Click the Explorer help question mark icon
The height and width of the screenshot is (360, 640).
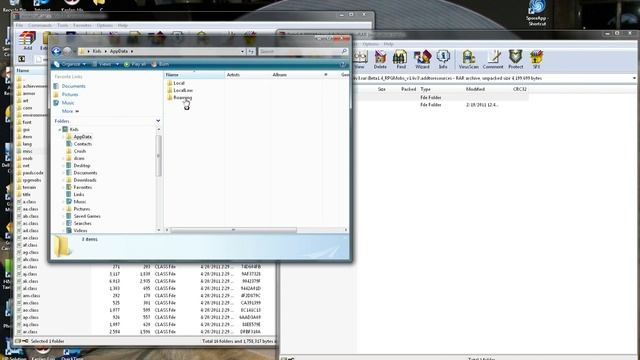(342, 64)
